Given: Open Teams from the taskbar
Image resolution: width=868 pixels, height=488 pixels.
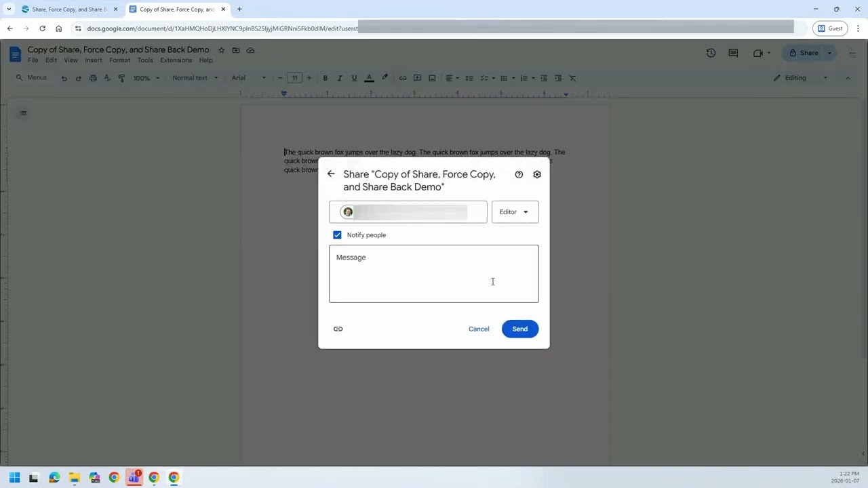Looking at the screenshot, I should [x=134, y=478].
